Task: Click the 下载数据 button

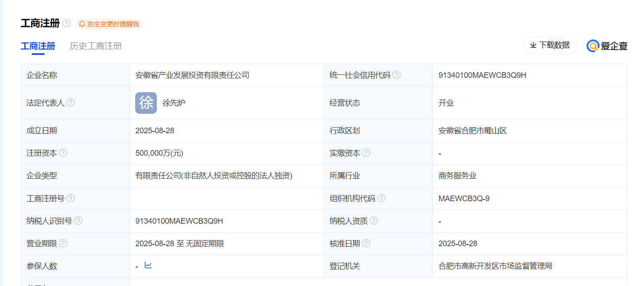Action: [550, 45]
